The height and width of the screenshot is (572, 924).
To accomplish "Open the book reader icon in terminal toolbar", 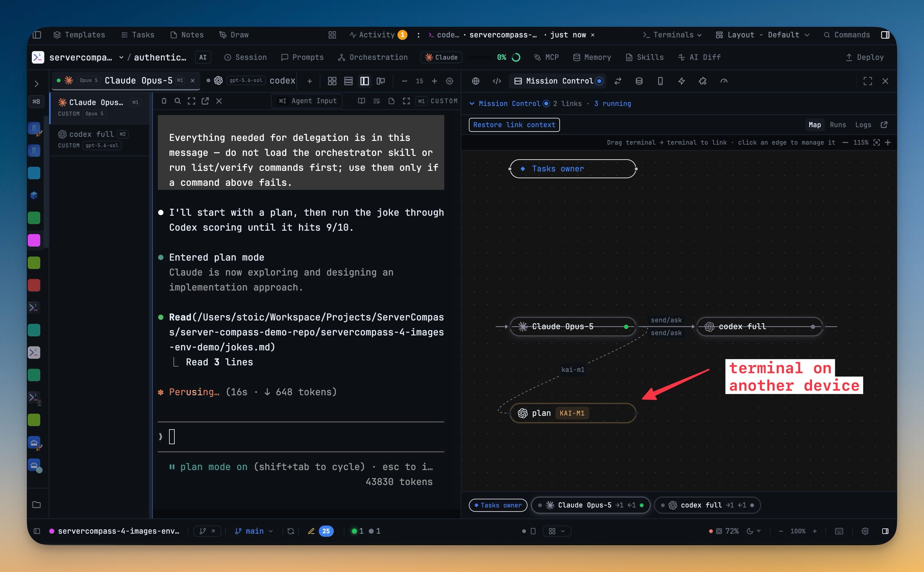I will (x=362, y=101).
